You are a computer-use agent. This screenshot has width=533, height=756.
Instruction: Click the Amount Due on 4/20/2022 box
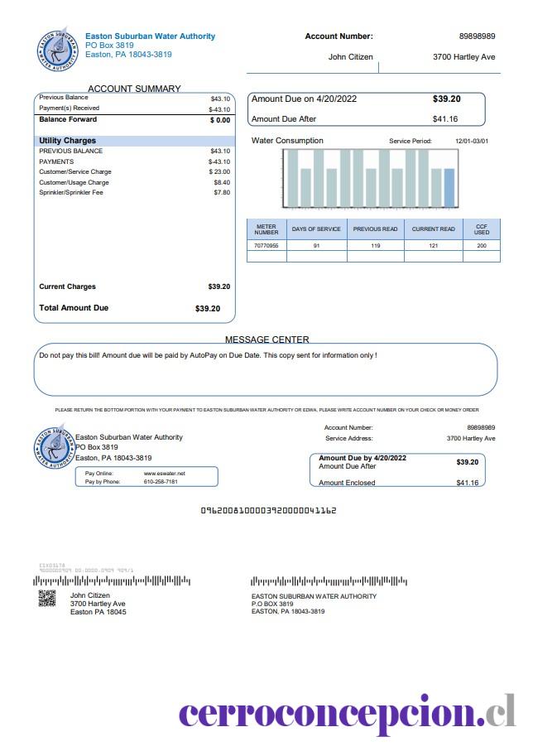click(x=366, y=109)
